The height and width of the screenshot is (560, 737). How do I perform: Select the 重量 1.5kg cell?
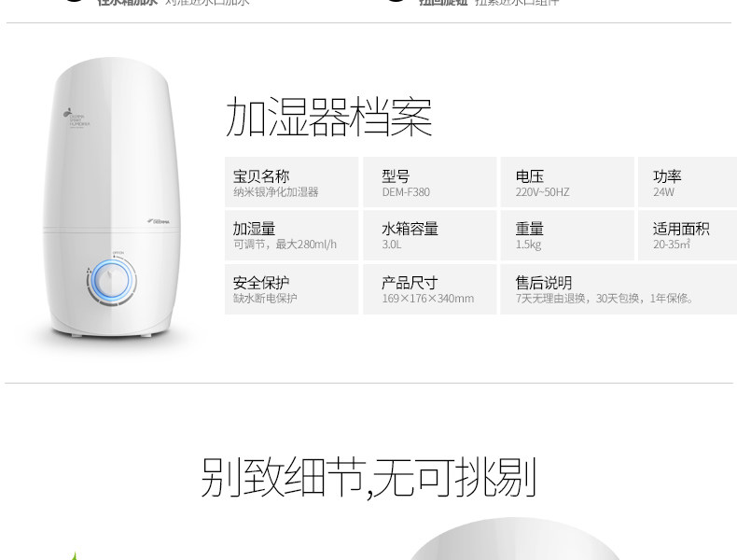tap(567, 235)
